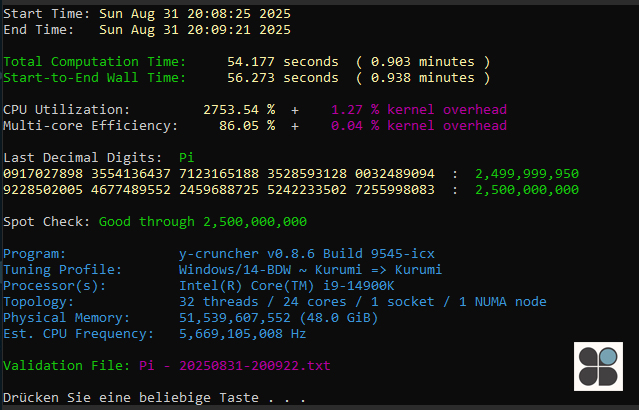This screenshot has height=410, width=639.
Task: Click the Intel(R) Core(TM) i9-14900K text
Action: pos(287,286)
